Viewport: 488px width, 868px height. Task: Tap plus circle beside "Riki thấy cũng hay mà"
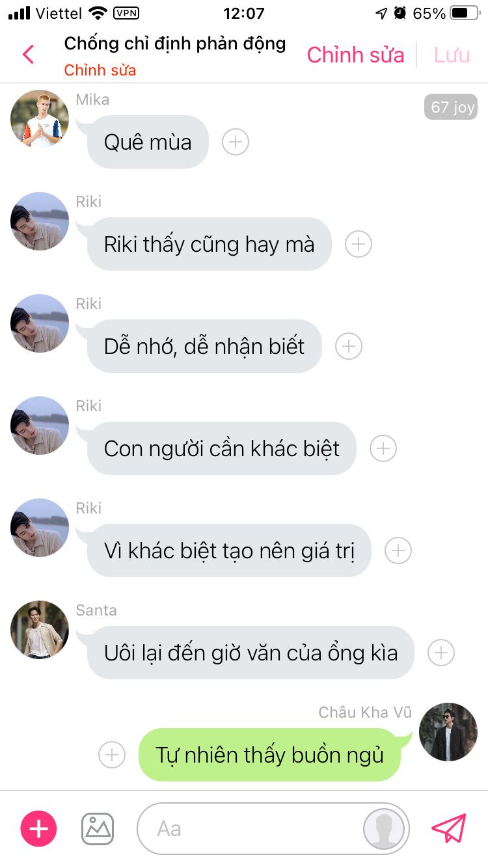point(359,243)
